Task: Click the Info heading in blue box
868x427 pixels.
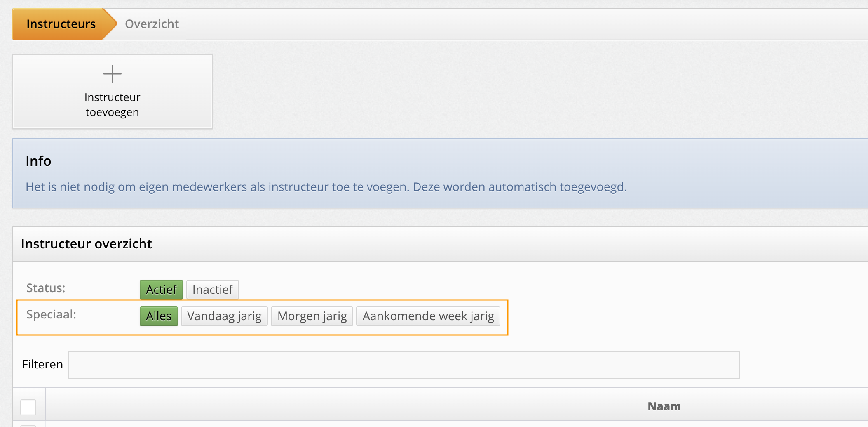Action: [x=38, y=161]
